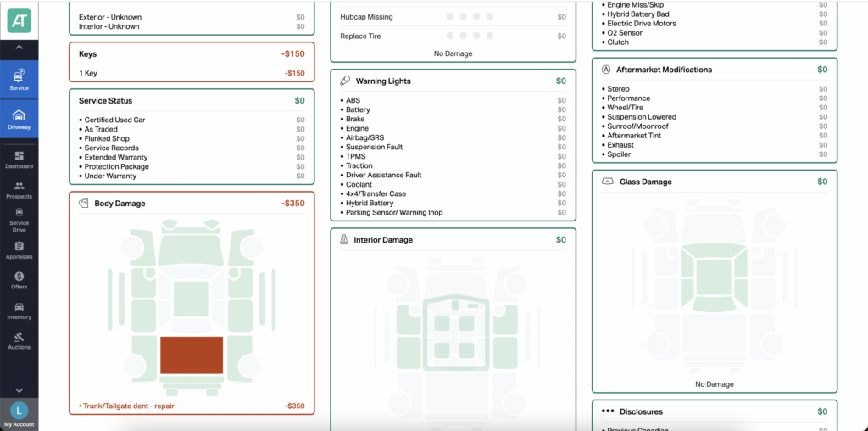Click Trunk/Tailgate dent - repair entry
Image resolution: width=868 pixels, height=431 pixels.
(x=192, y=406)
